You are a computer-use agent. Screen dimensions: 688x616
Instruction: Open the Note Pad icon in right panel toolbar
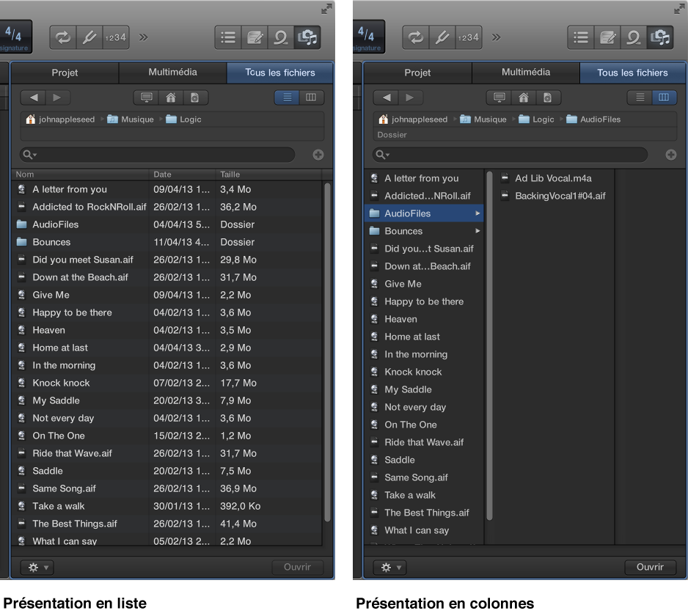tap(608, 37)
